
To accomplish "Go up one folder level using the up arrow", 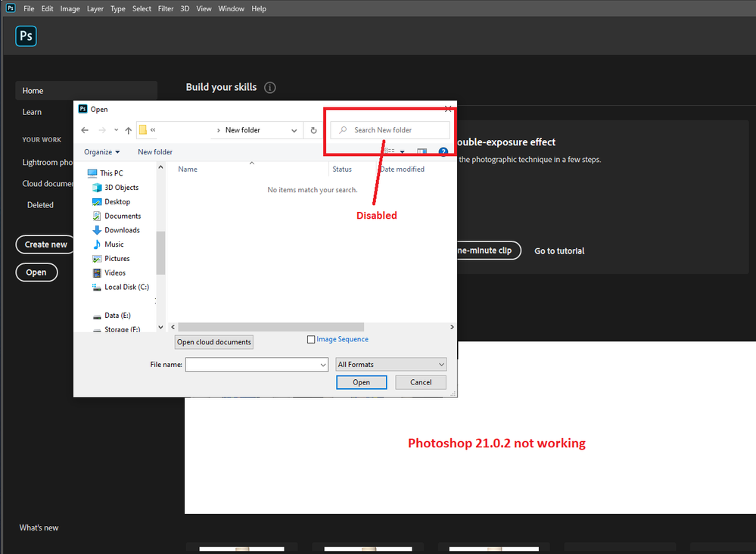I will pyautogui.click(x=128, y=130).
